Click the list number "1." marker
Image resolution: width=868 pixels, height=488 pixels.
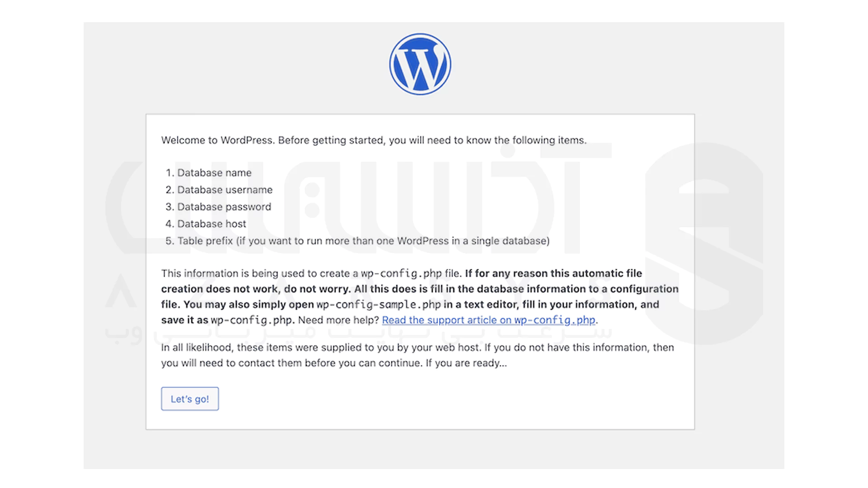pyautogui.click(x=170, y=173)
